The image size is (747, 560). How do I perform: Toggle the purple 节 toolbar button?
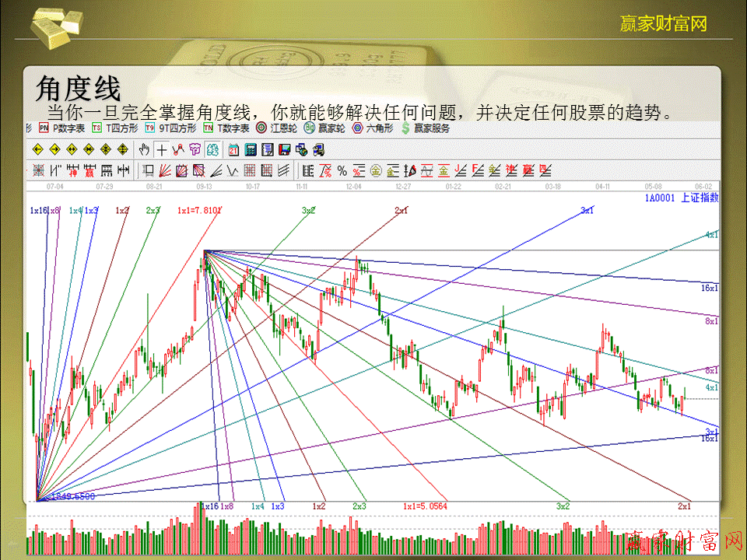click(195, 149)
